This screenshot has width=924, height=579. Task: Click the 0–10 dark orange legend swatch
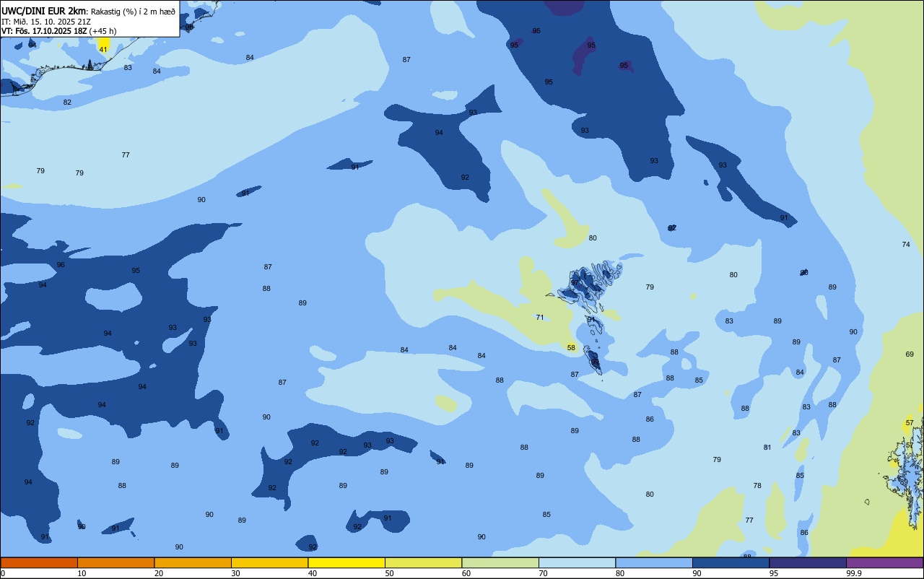pos(39,562)
